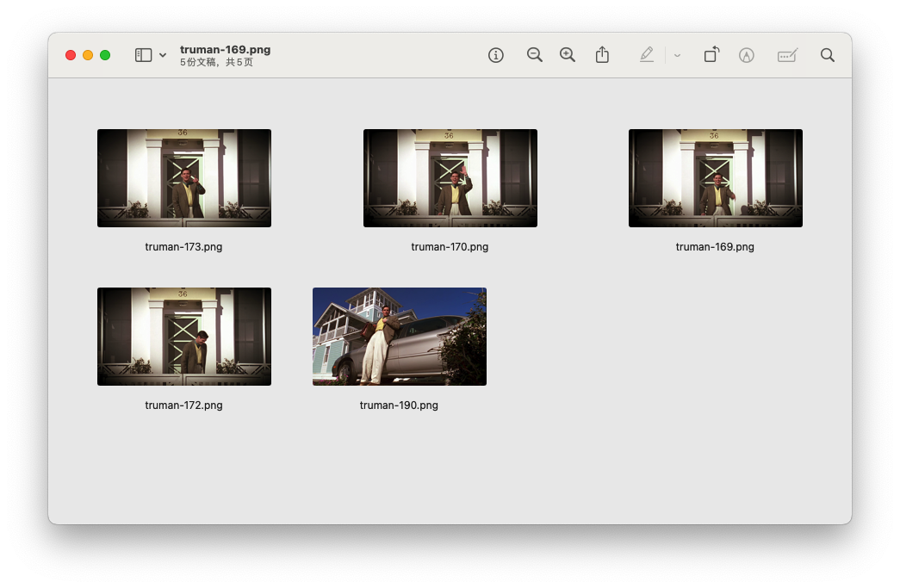This screenshot has width=900, height=588.
Task: Click the truman-173.png file name label
Action: pos(183,247)
